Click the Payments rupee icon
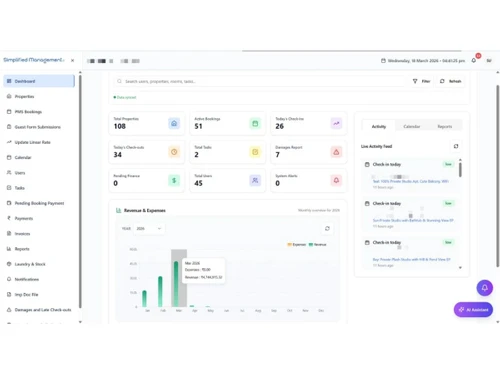Image resolution: width=500 pixels, height=375 pixels. (x=9, y=218)
